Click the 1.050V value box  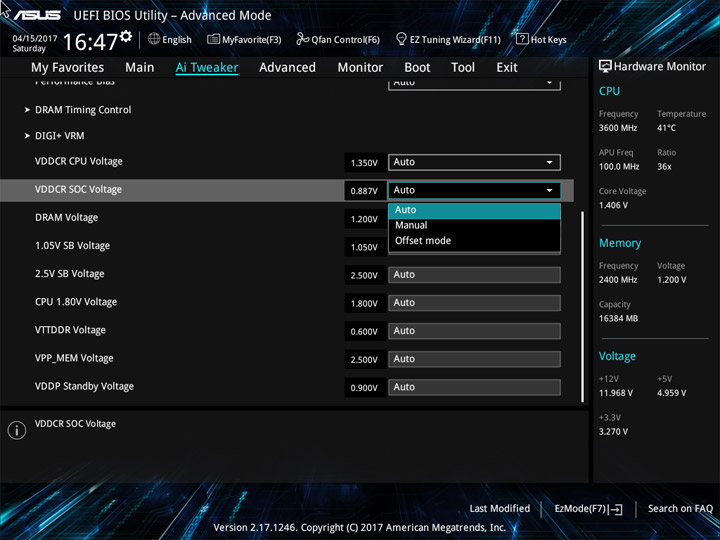pyautogui.click(x=365, y=247)
